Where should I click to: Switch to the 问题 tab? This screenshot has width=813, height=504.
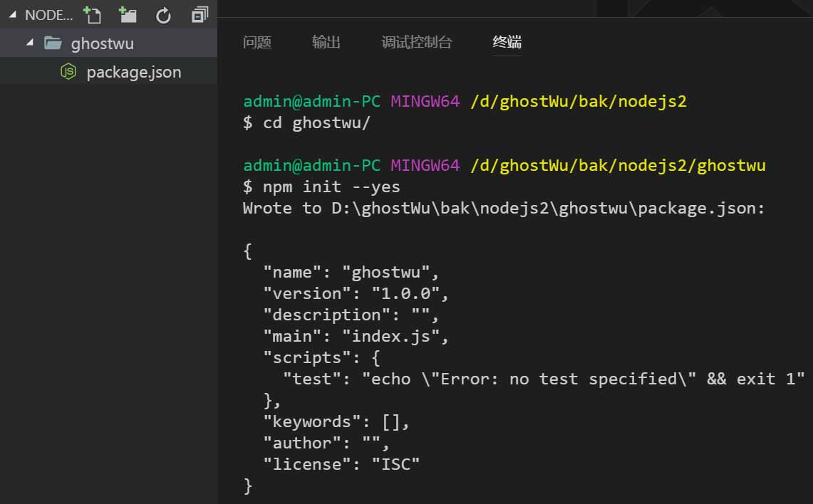257,43
